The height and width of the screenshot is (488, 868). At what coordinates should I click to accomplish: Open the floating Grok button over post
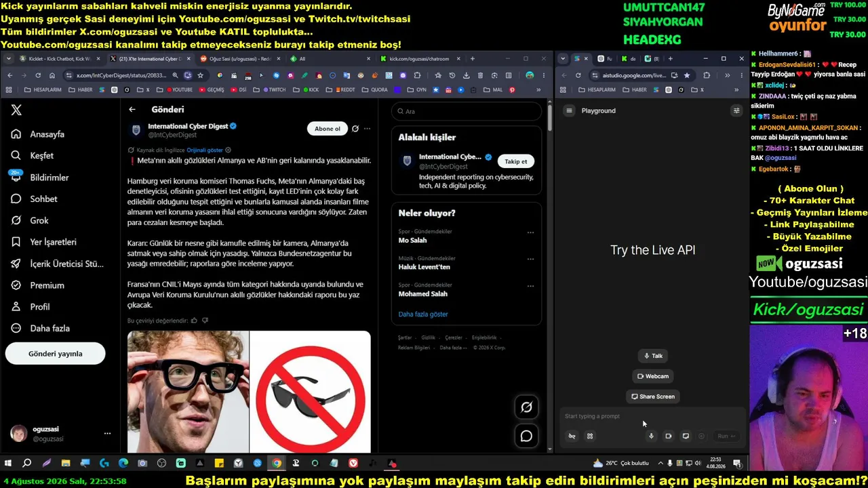pyautogui.click(x=526, y=407)
